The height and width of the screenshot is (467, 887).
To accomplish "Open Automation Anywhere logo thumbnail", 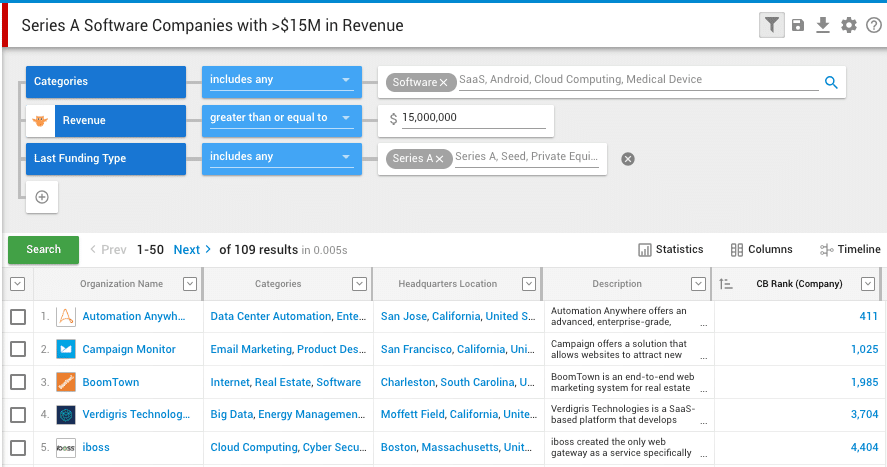I will coord(66,317).
